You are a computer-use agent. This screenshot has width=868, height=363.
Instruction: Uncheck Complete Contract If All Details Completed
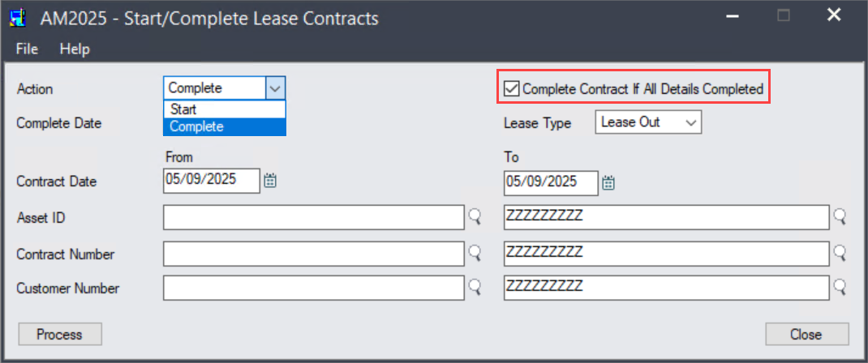click(512, 88)
